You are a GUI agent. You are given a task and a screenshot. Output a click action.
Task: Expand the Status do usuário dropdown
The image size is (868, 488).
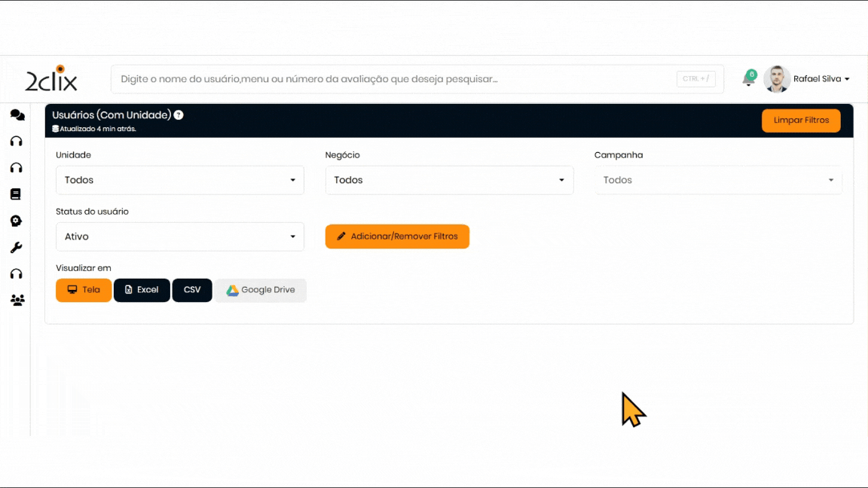pyautogui.click(x=179, y=236)
